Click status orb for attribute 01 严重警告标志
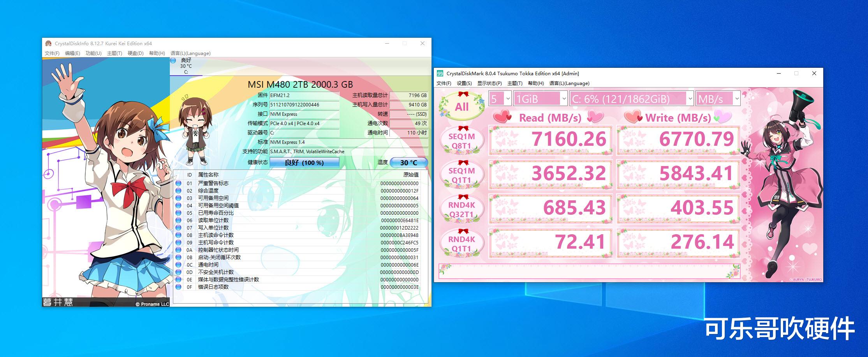The height and width of the screenshot is (357, 868). pos(178,183)
